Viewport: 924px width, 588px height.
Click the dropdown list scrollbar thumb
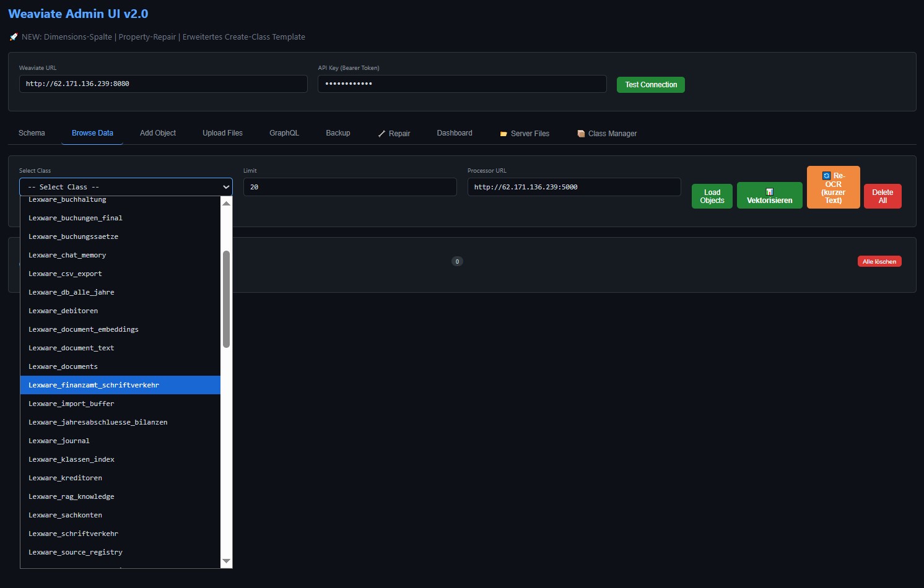(x=226, y=299)
